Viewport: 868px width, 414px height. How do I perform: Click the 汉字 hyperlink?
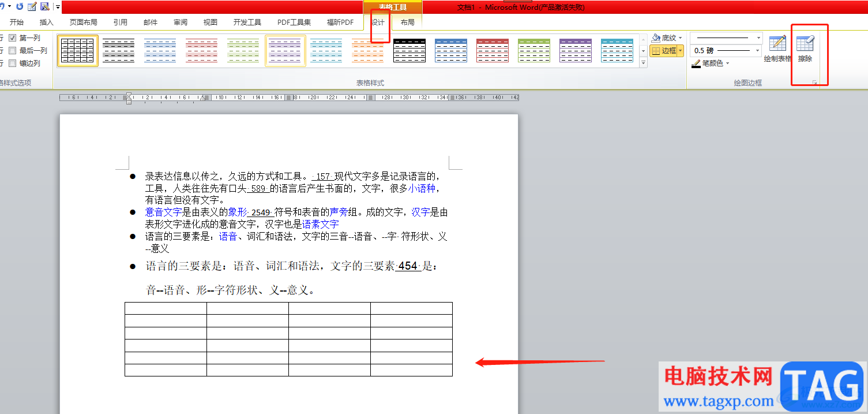420,212
